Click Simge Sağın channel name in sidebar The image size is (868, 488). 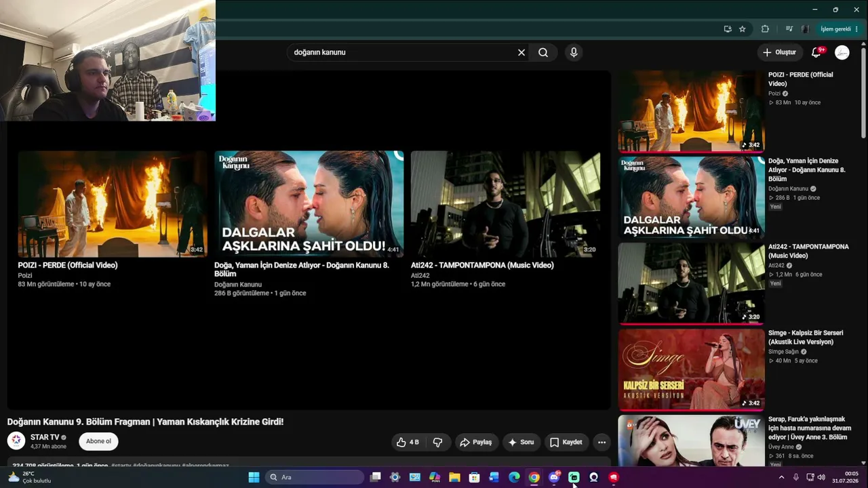click(783, 352)
